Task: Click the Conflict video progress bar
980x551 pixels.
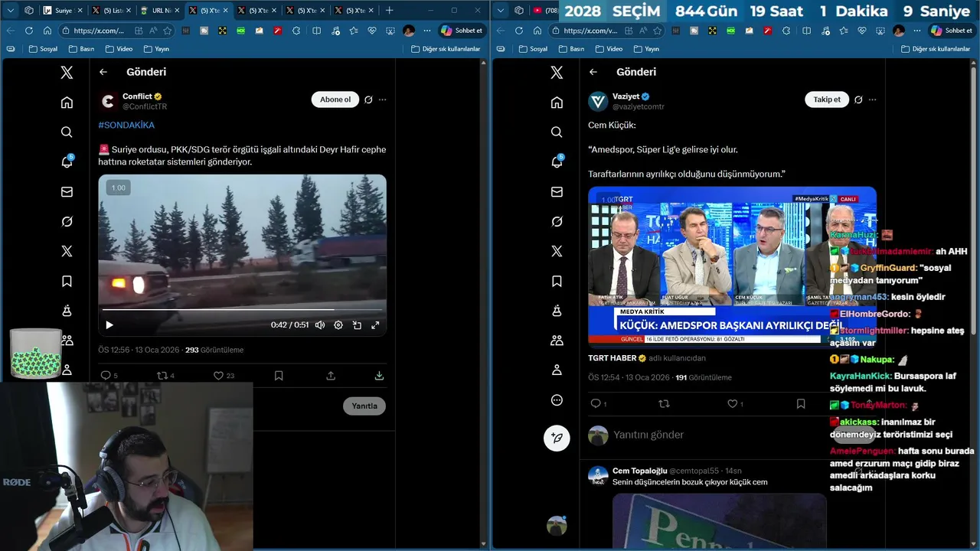Action: [242, 310]
